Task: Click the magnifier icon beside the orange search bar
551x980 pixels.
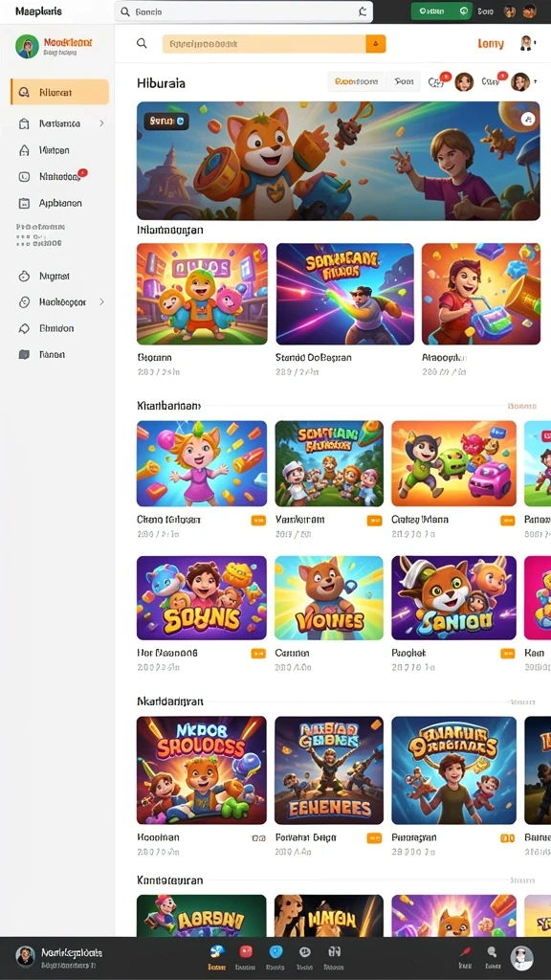Action: 142,43
